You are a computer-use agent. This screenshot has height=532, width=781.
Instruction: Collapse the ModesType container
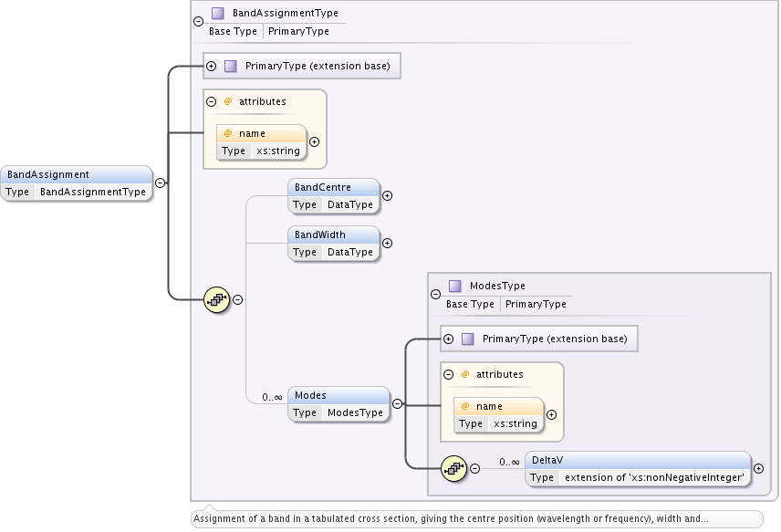(x=435, y=295)
